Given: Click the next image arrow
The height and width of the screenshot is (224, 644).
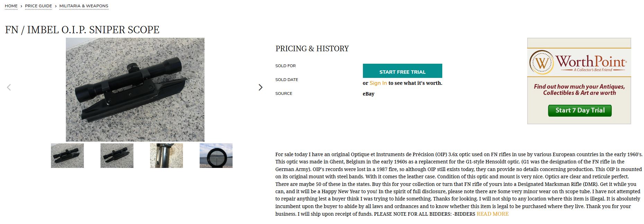Looking at the screenshot, I should pyautogui.click(x=260, y=88).
